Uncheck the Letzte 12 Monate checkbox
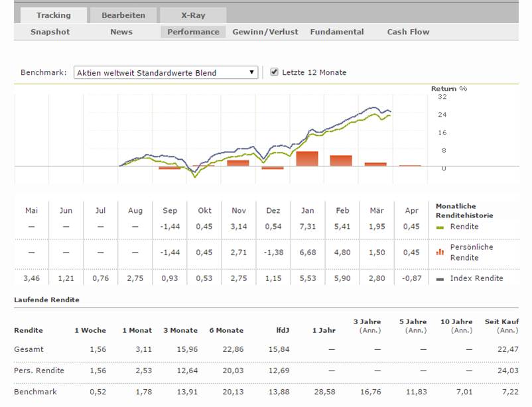 point(275,72)
